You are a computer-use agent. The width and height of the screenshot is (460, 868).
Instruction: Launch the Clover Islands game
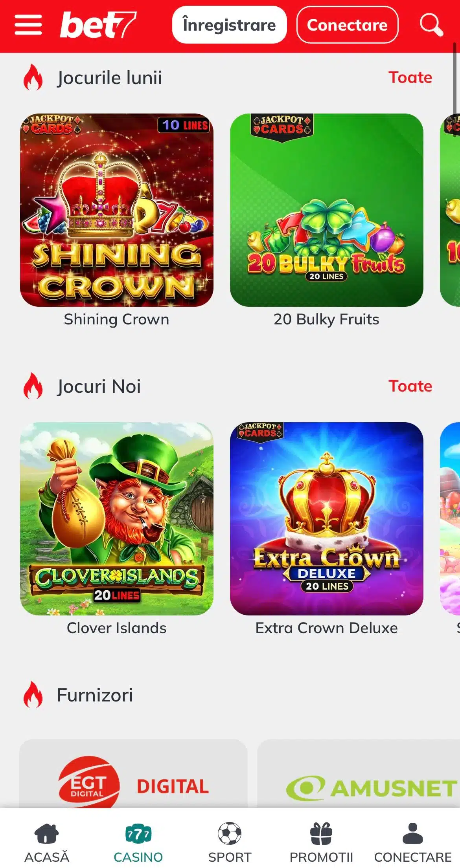point(117,519)
